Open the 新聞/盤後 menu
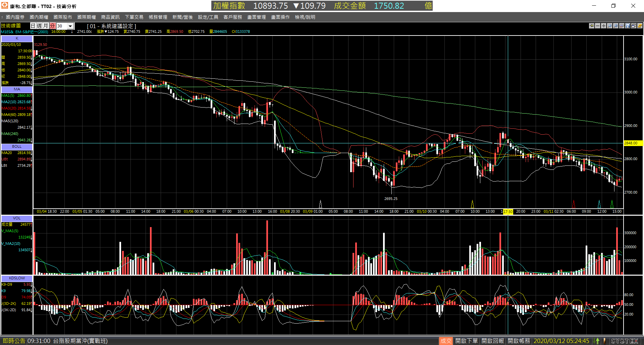644x345 pixels. (182, 17)
